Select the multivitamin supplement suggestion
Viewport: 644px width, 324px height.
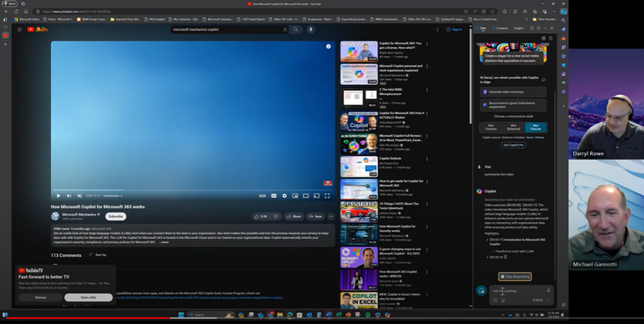513,104
